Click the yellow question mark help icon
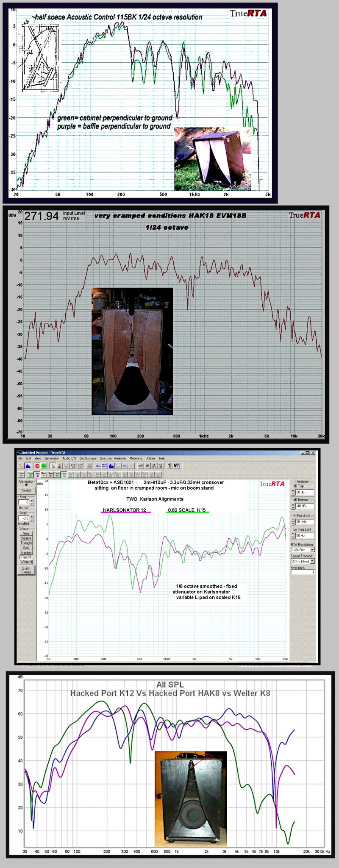The image size is (339, 868). [169, 465]
